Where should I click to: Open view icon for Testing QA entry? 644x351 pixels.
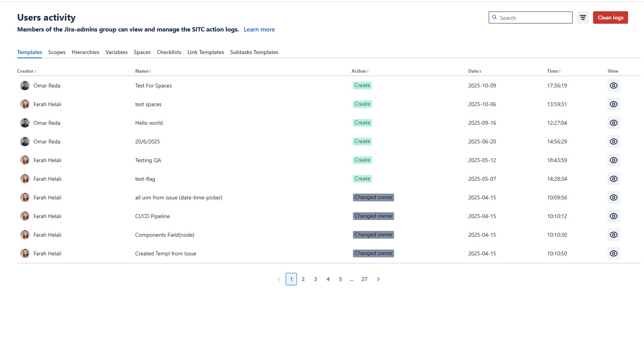coord(613,160)
